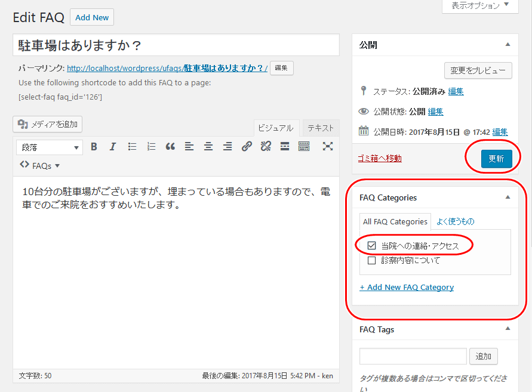Check the 診察内容について category
Screen dimensions: 532x392
[x=371, y=260]
